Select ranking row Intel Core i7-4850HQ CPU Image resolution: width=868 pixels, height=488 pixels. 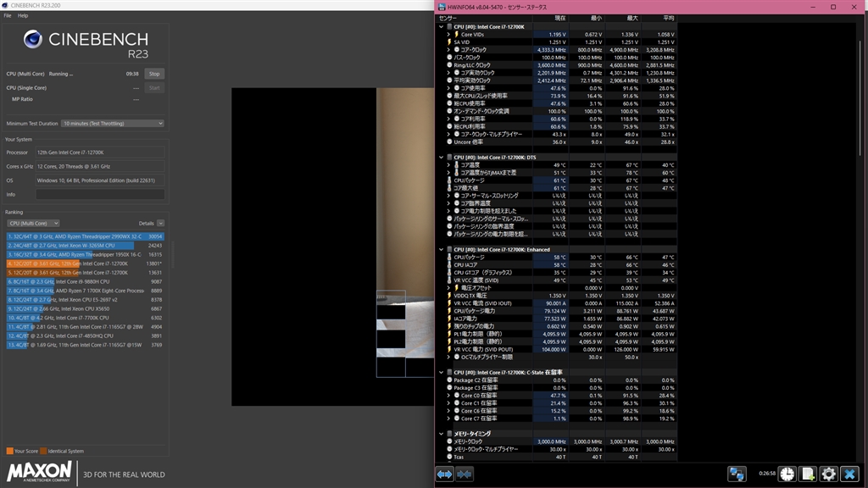[86, 335]
